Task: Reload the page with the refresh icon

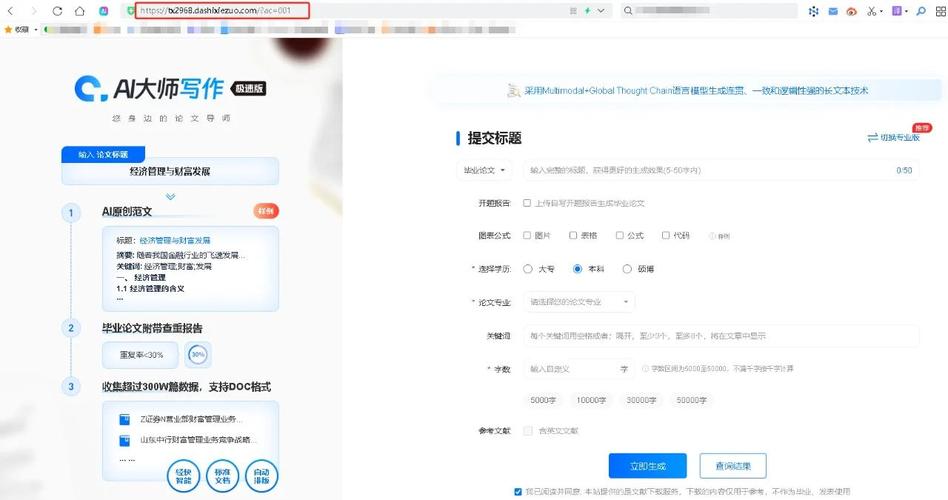Action: pyautogui.click(x=57, y=11)
